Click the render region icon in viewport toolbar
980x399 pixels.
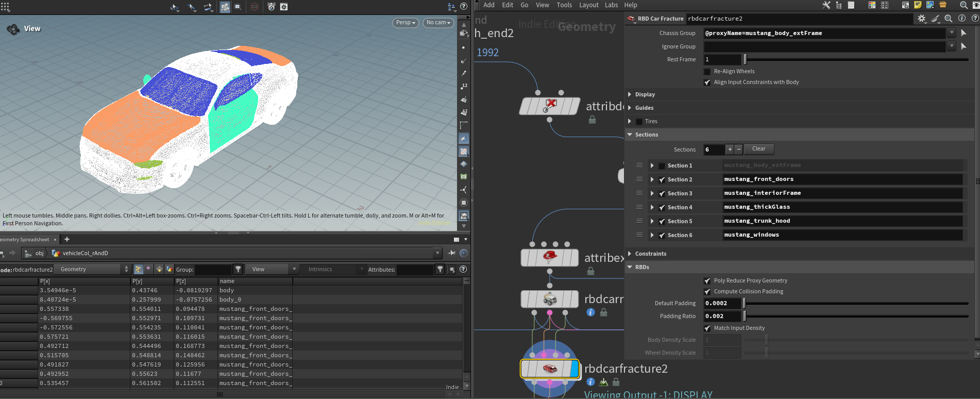(238, 7)
